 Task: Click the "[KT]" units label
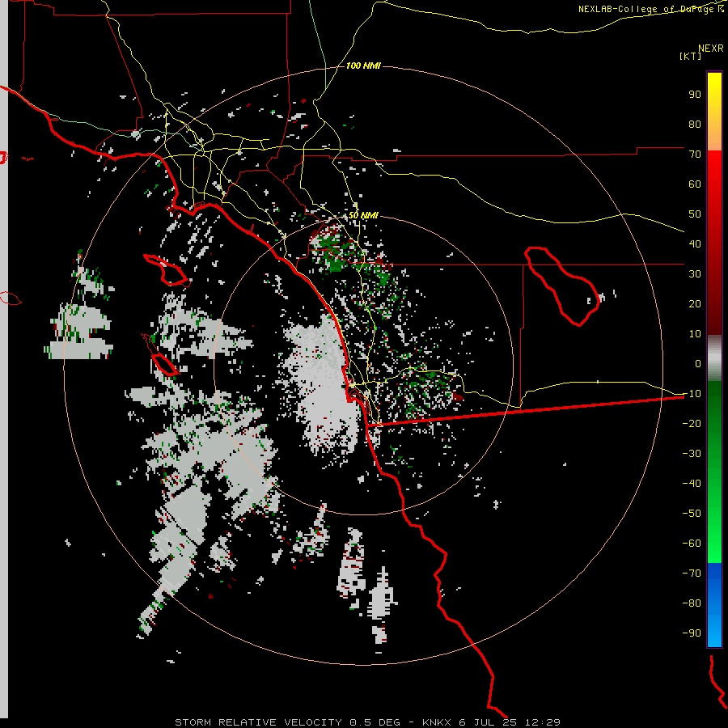point(691,56)
